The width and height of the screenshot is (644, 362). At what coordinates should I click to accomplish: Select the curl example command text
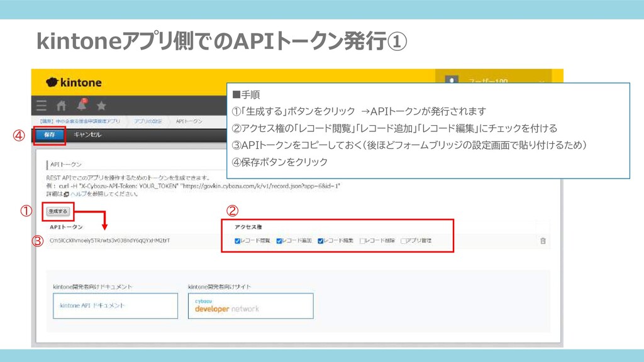pyautogui.click(x=199, y=186)
